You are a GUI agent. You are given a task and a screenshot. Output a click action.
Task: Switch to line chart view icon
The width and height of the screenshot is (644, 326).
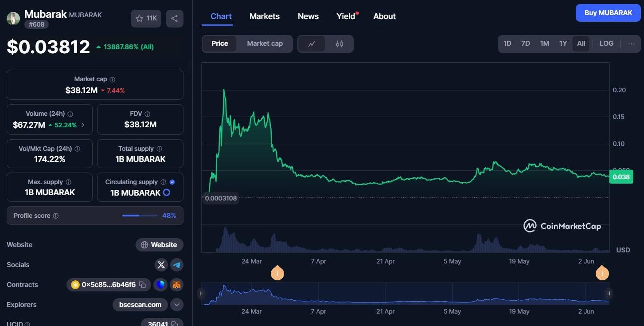(x=312, y=44)
